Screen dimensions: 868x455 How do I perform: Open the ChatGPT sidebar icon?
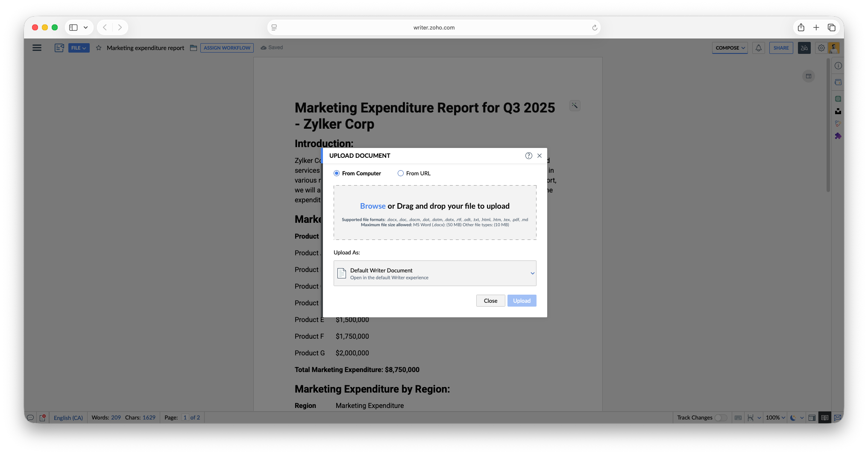click(838, 99)
